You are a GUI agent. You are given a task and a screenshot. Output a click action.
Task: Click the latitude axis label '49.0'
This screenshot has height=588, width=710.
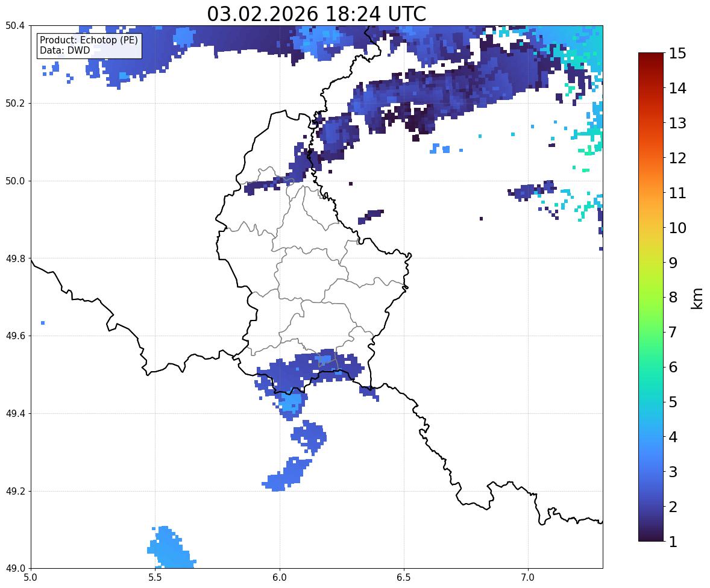[14, 569]
